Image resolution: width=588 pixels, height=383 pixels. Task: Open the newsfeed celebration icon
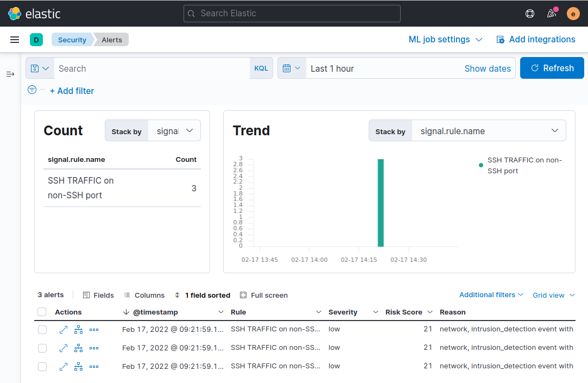551,14
